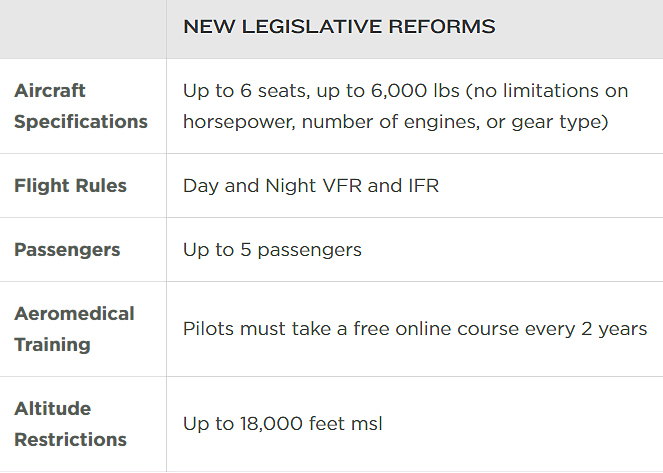This screenshot has height=473, width=663.
Task: Select the Aeromedical Training row label
Action: pyautogui.click(x=74, y=329)
